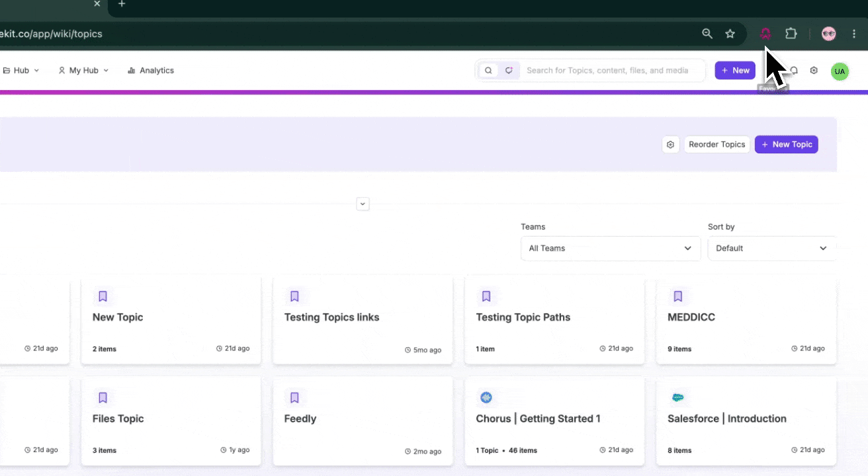Click the "1y ago" timestamp
The image size is (868, 476).
239,450
